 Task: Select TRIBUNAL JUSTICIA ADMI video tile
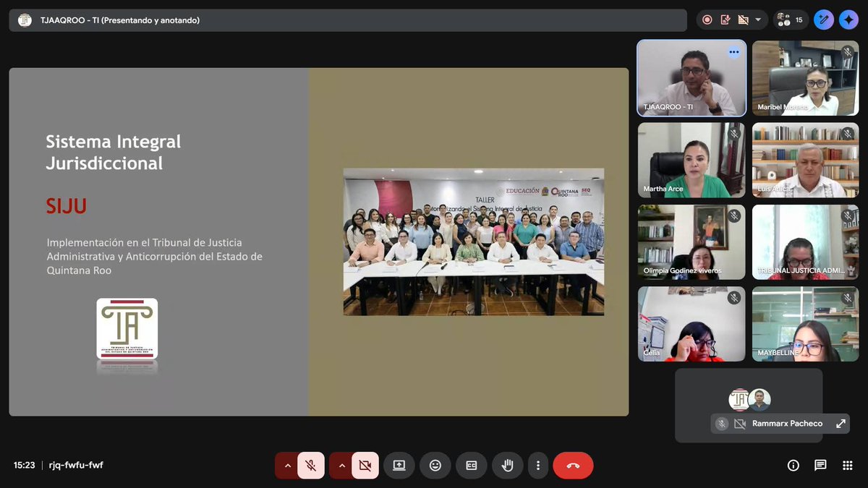pos(805,242)
